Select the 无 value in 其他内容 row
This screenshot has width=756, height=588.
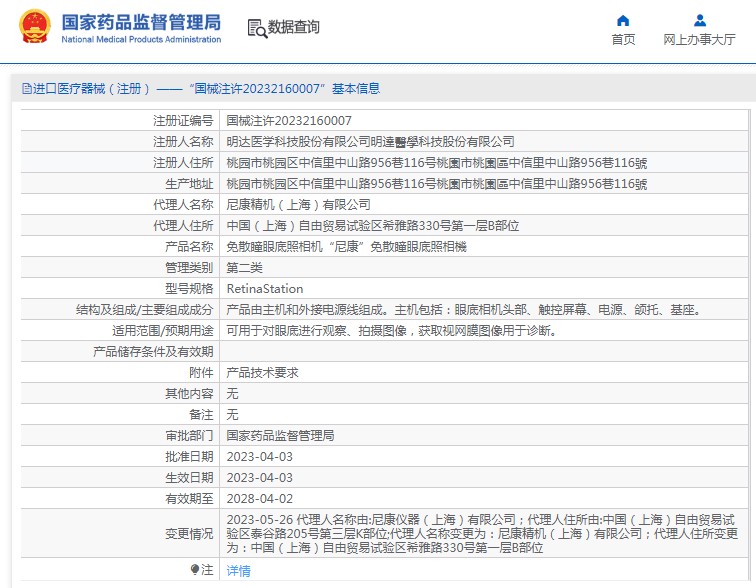tap(232, 394)
